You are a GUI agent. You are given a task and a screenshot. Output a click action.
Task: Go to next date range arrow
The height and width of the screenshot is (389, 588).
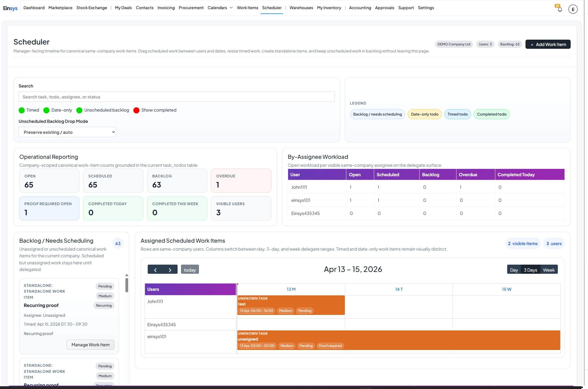170,270
